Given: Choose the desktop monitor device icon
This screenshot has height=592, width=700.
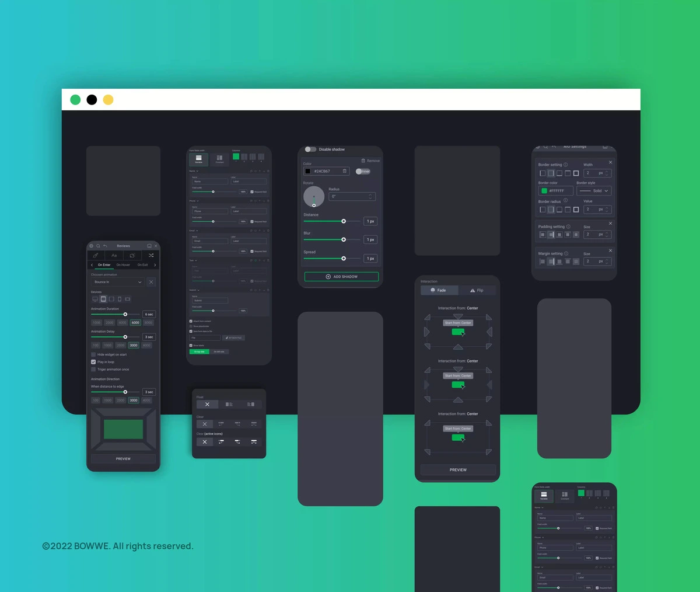Looking at the screenshot, I should click(95, 299).
